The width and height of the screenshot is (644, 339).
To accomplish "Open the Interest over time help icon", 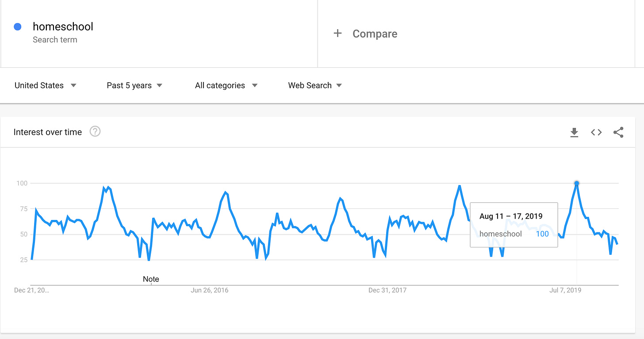I will pyautogui.click(x=95, y=131).
